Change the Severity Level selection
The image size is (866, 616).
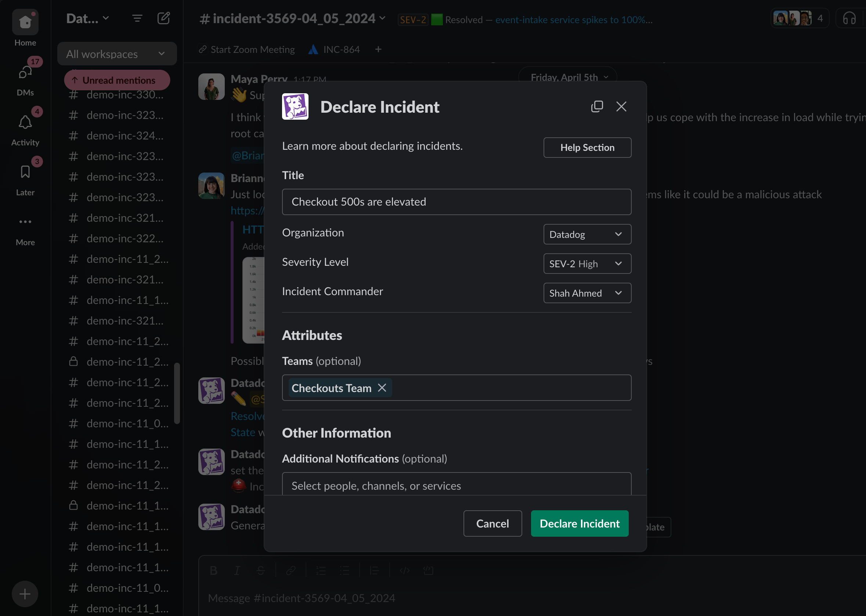(x=587, y=264)
